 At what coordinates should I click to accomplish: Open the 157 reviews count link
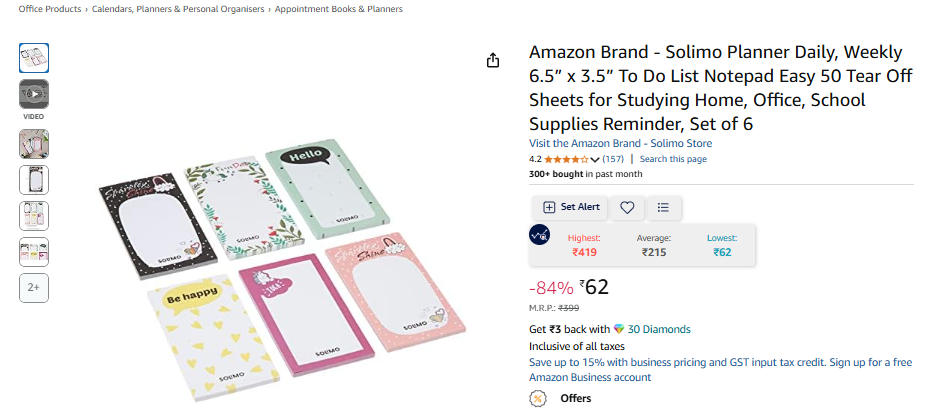[x=613, y=159]
